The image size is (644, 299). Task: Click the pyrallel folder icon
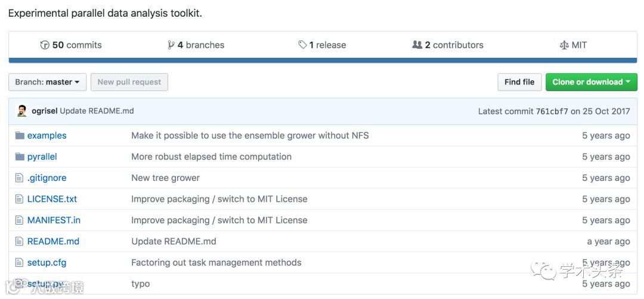[x=20, y=157]
